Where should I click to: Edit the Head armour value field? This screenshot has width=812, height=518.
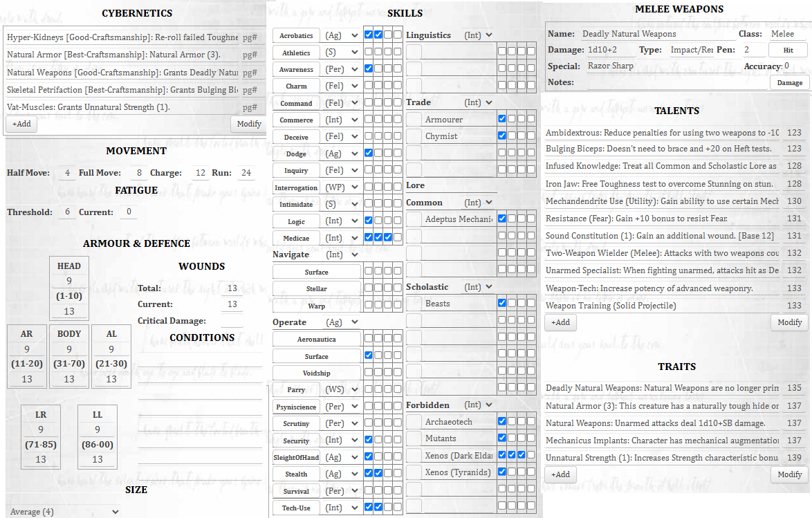coord(69,281)
